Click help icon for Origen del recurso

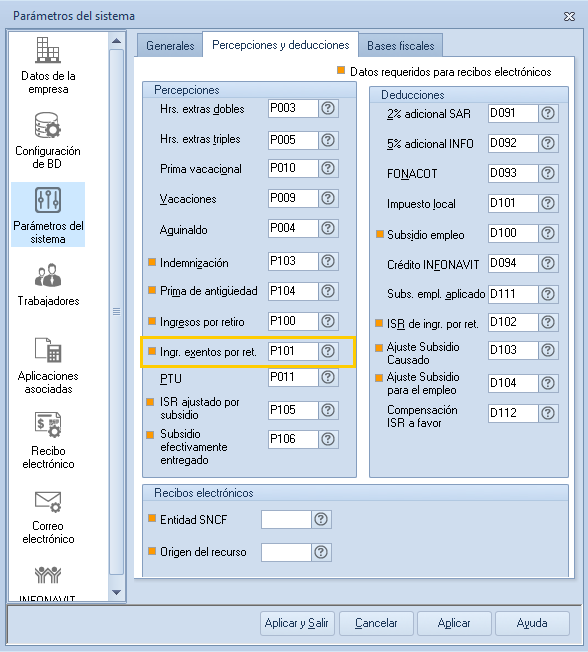point(321,552)
